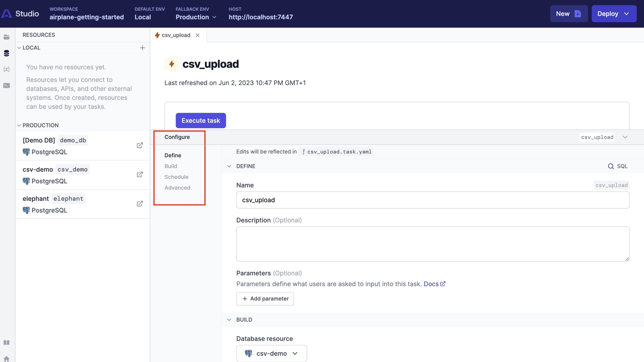Select the [Demo DB] demo_db resource
This screenshot has height=362, width=644.
[x=83, y=146]
